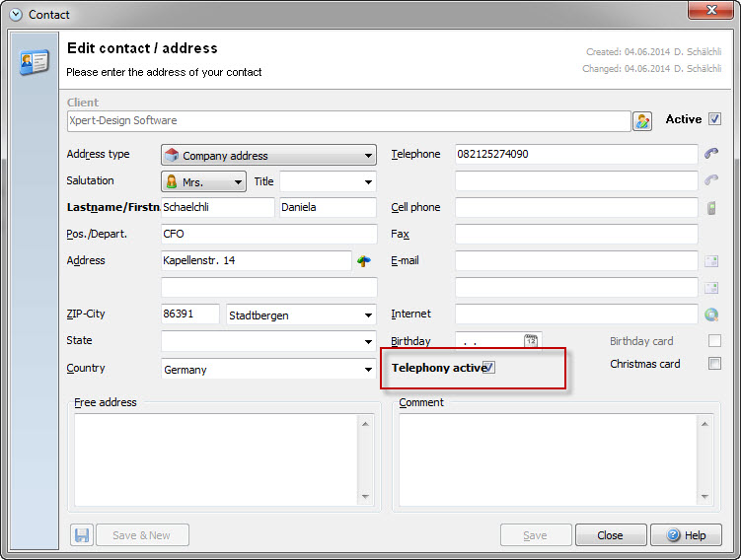Toggle the Telephony active checkbox
Viewport: 741px width, 560px height.
tap(489, 368)
